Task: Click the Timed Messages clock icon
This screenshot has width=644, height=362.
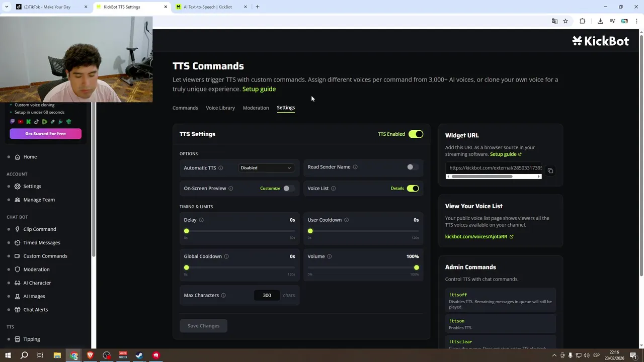Action: click(18, 243)
